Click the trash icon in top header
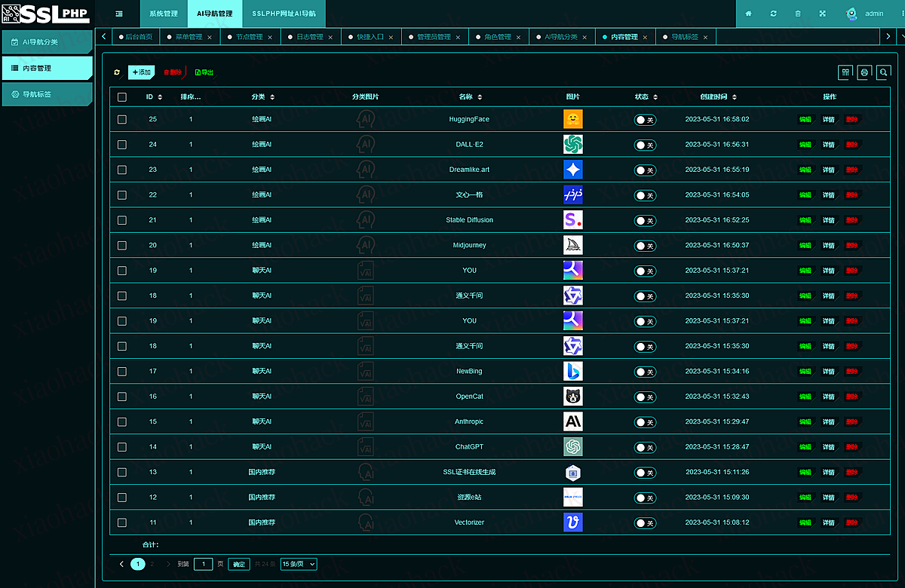 click(x=798, y=14)
